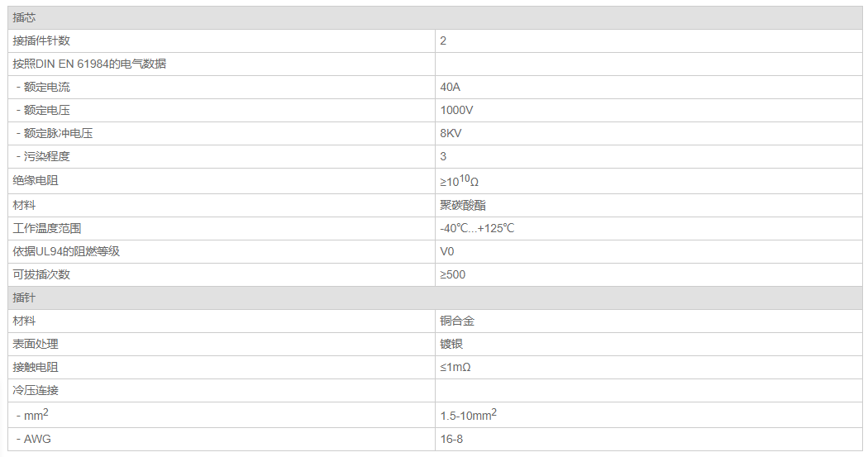868x457 pixels.
Task: Click the 8KV value
Action: point(451,133)
